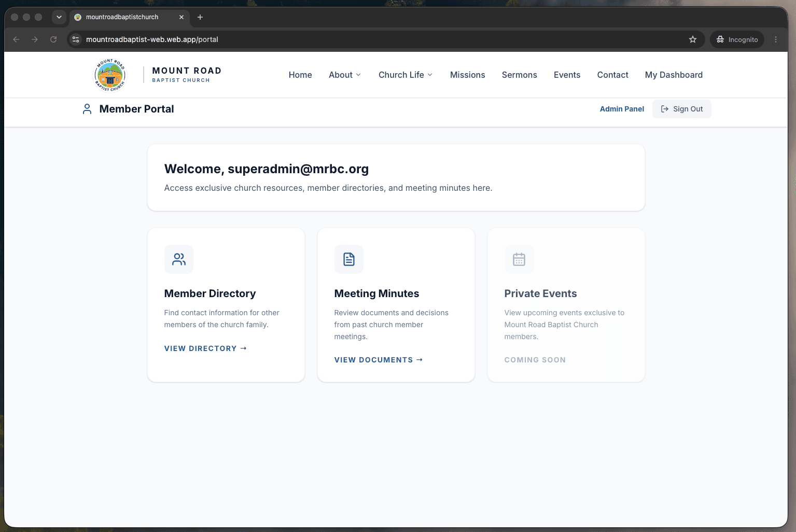The width and height of the screenshot is (796, 532).
Task: Open the Admin Panel link
Action: (x=622, y=109)
